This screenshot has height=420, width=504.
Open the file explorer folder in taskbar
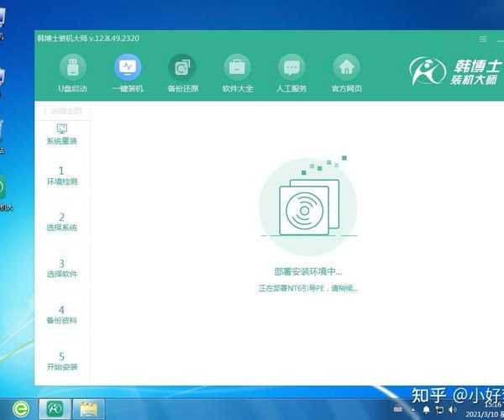(89, 407)
